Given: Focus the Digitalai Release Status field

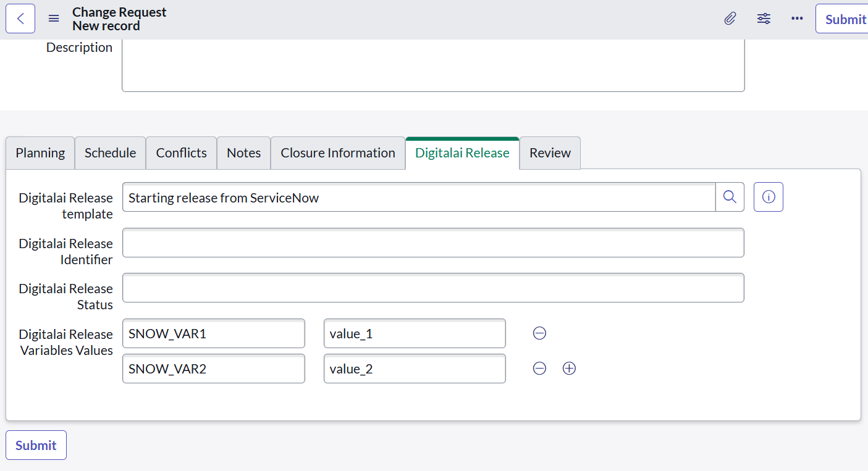Looking at the screenshot, I should point(433,288).
